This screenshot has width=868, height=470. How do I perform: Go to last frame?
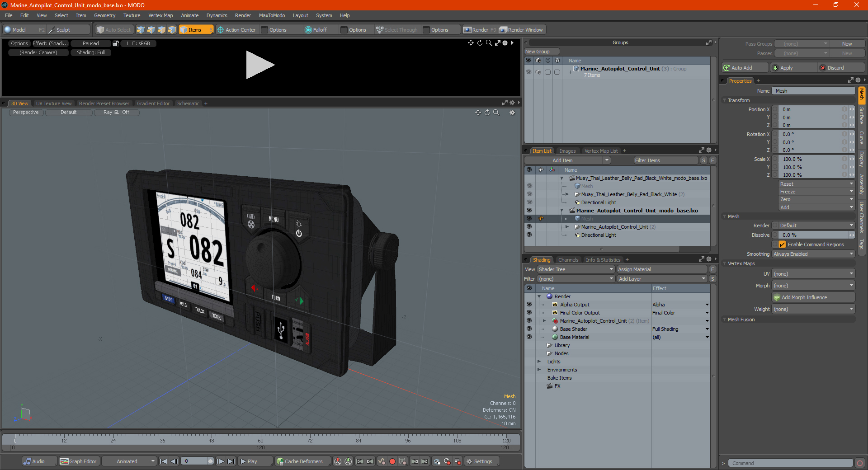231,461
